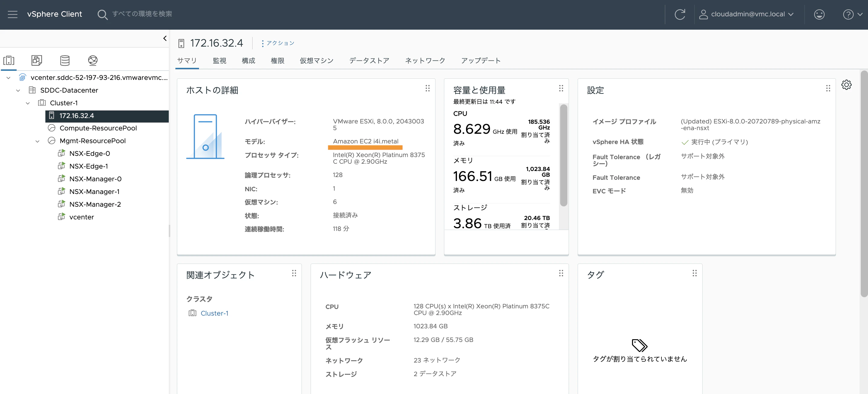Focus the すべての環境を検索 search field
The width and height of the screenshot is (868, 394).
[x=142, y=14]
